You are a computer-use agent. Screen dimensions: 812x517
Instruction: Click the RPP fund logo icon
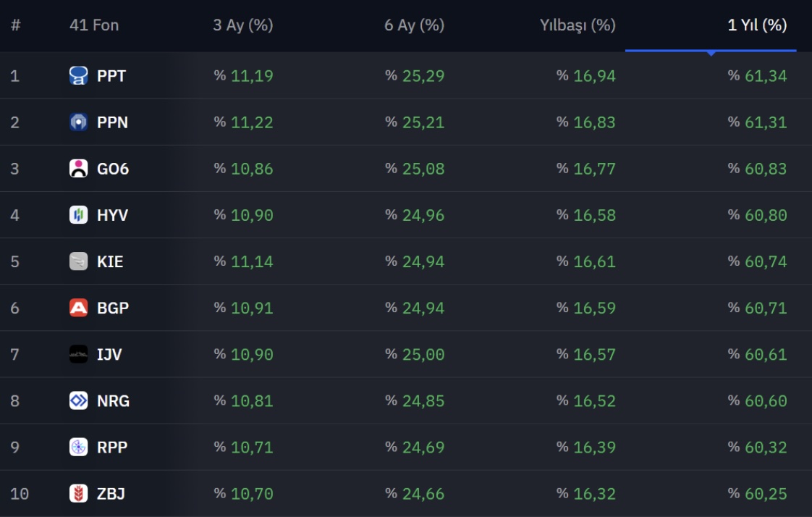point(78,447)
